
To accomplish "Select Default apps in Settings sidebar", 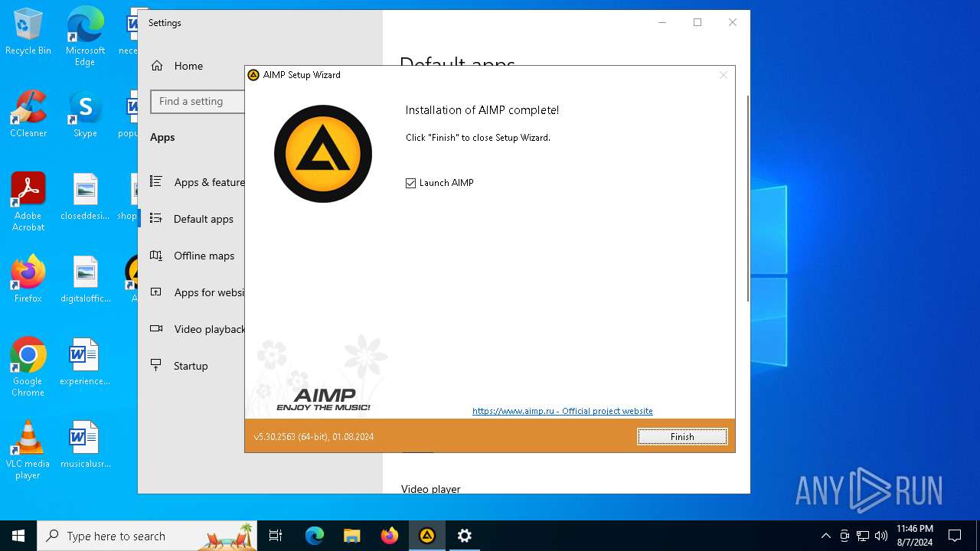I will (191, 219).
